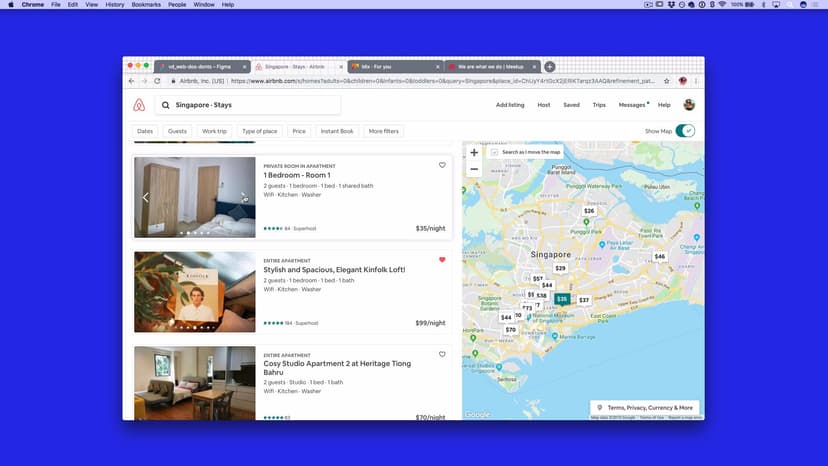This screenshot has width=828, height=466.
Task: Expand the Guests filter
Action: tap(177, 131)
